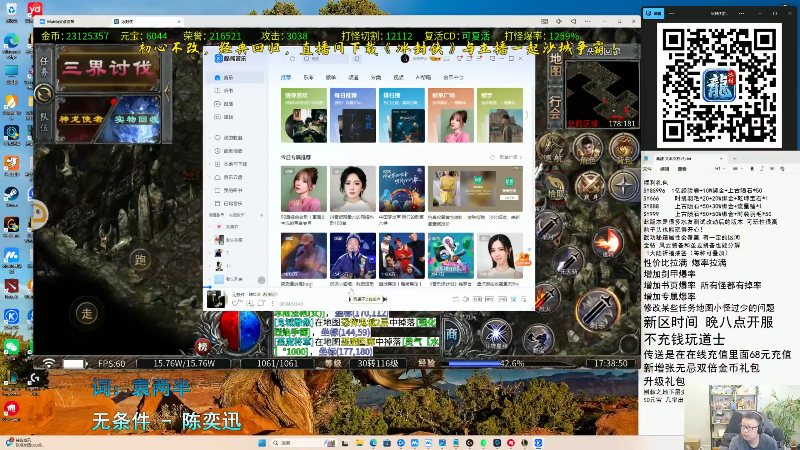The width and height of the screenshot is (800, 450).
Task: Switch to the first (highlighted blue) Kugou tab
Action: tap(286, 78)
